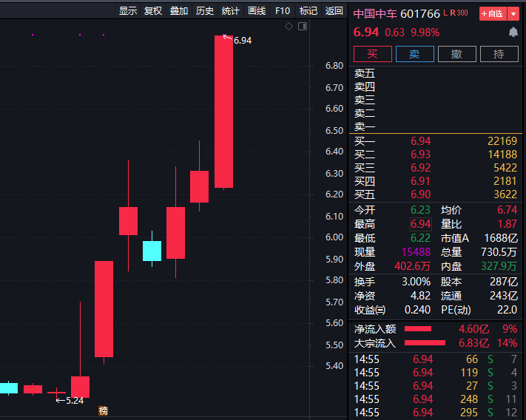Open the 历史 history menu
Screen dimensions: 526x420
tap(205, 11)
